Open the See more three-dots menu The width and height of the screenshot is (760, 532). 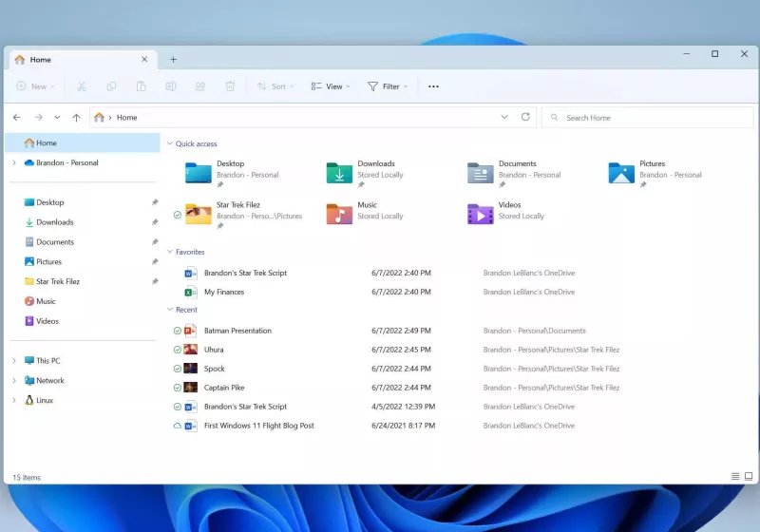(x=433, y=86)
